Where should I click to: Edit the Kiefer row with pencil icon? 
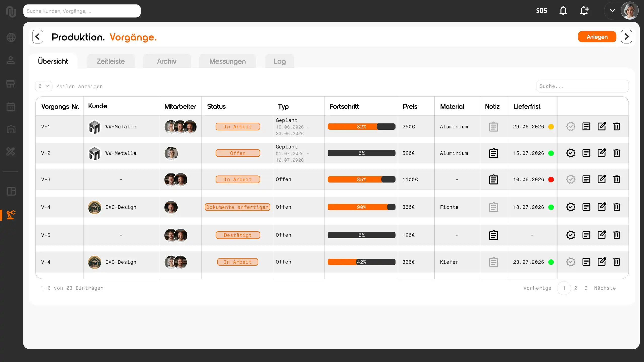pyautogui.click(x=601, y=262)
